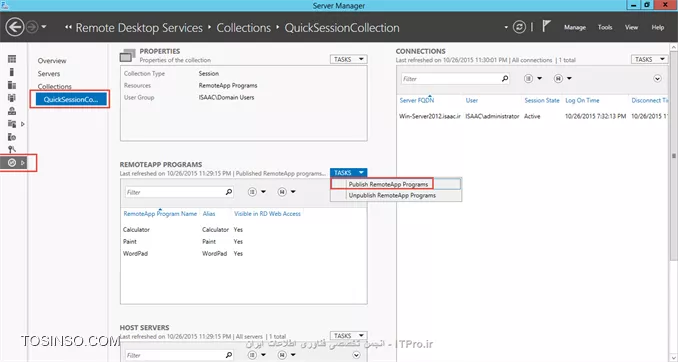Open the Manage menu

pos(575,27)
